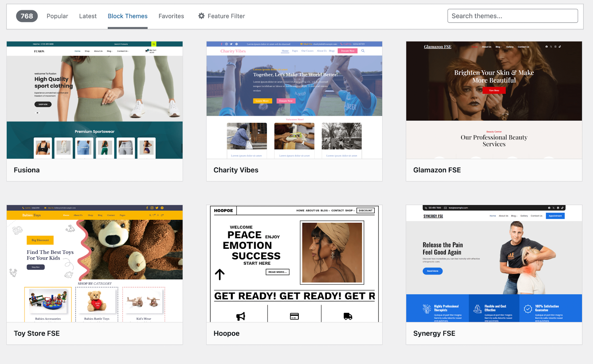Open the Favorites tab
The width and height of the screenshot is (593, 364).
point(171,16)
